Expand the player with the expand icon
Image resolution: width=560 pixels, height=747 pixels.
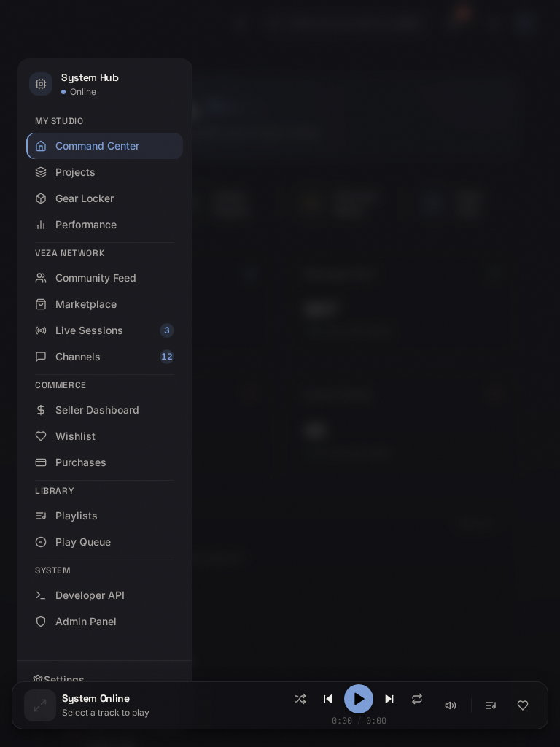coord(40,705)
